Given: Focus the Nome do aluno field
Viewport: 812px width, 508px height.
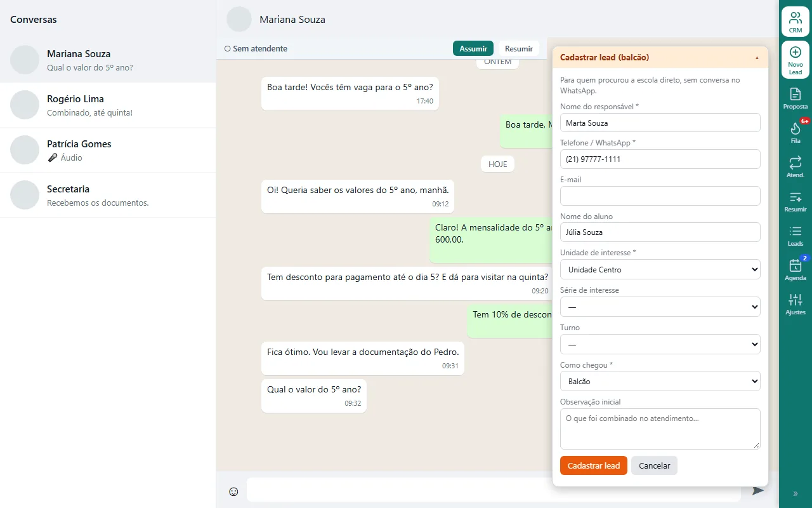Looking at the screenshot, I should [660, 232].
